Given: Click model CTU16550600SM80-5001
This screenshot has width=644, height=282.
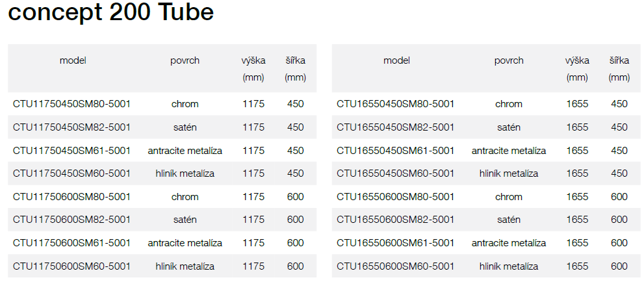Looking at the screenshot, I should click(x=395, y=197).
